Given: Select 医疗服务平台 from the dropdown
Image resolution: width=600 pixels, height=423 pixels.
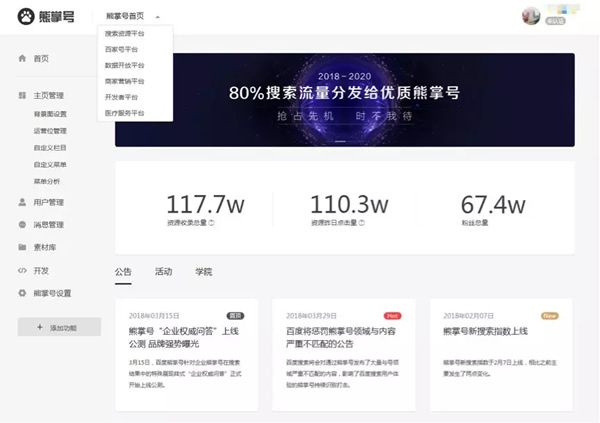Looking at the screenshot, I should coord(124,113).
